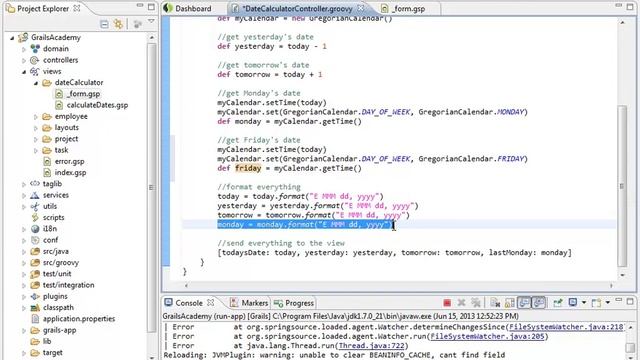Open FileSystemWatcher.java:218 stack trace link
This screenshot has width=640, height=360.
566,327
